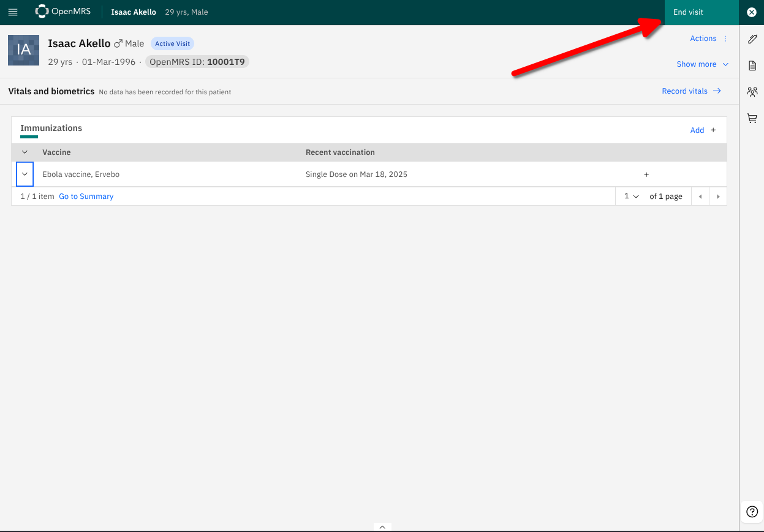Click the Record vitals link
The width and height of the screenshot is (764, 532).
691,91
